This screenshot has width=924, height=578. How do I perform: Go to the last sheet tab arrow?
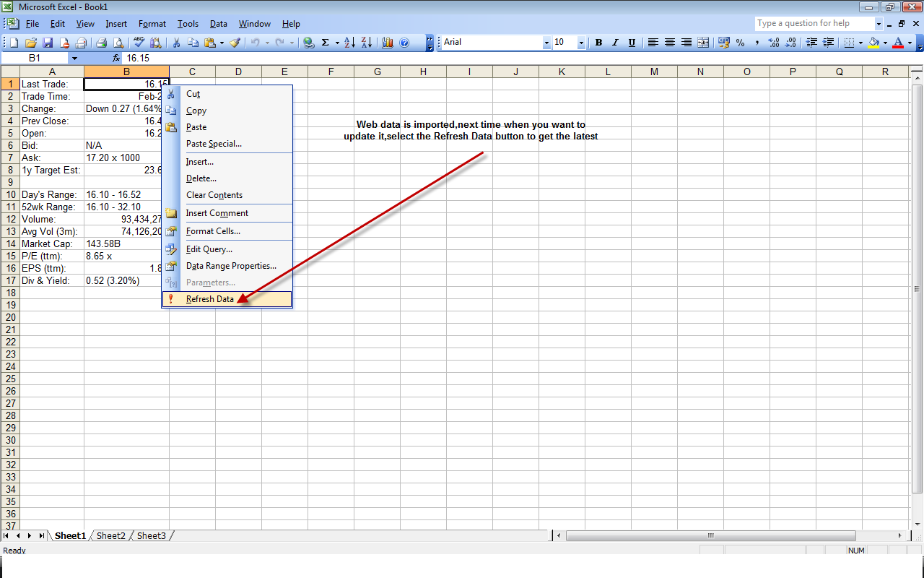[x=41, y=536]
